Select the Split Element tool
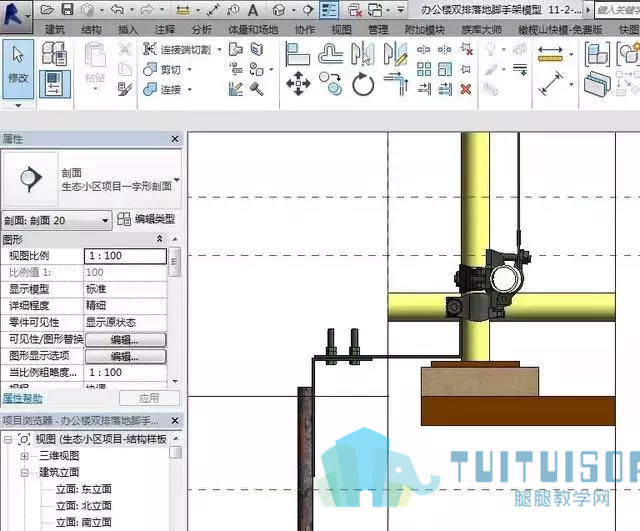The height and width of the screenshot is (531, 640). [423, 50]
